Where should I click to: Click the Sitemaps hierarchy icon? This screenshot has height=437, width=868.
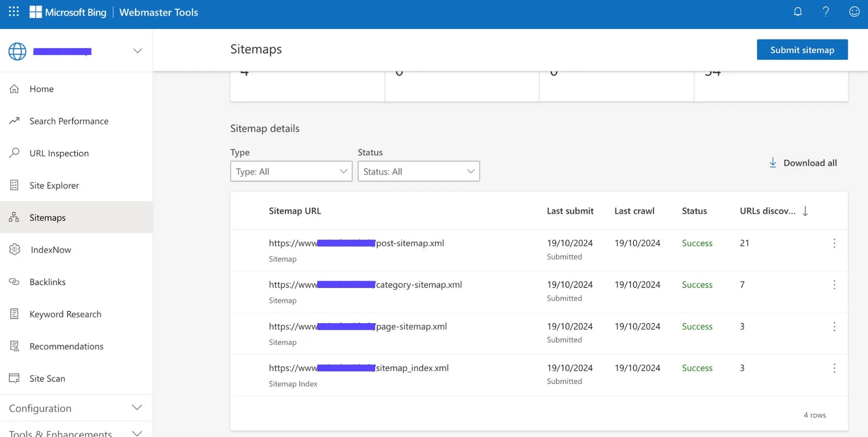point(14,217)
